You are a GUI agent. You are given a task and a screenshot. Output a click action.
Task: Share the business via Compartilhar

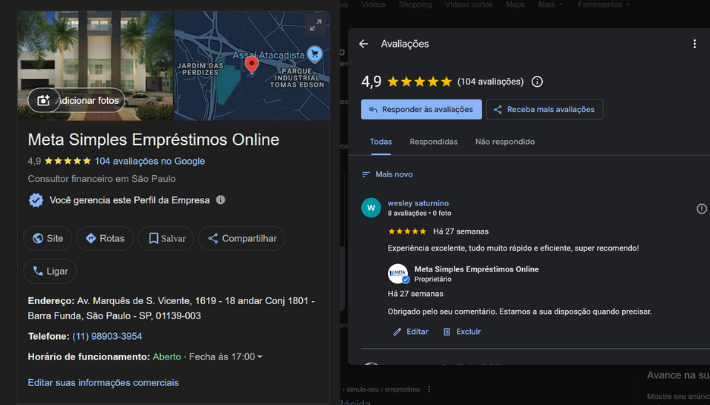[242, 238]
